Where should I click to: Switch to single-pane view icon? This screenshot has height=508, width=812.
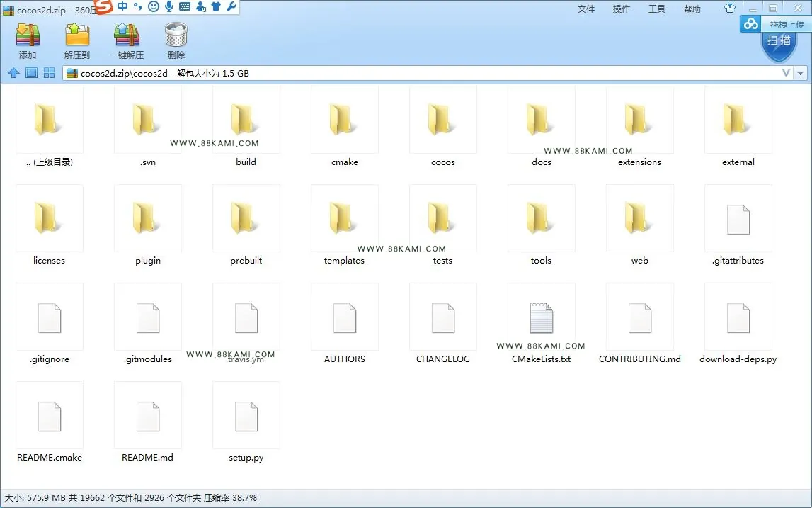[x=32, y=72]
